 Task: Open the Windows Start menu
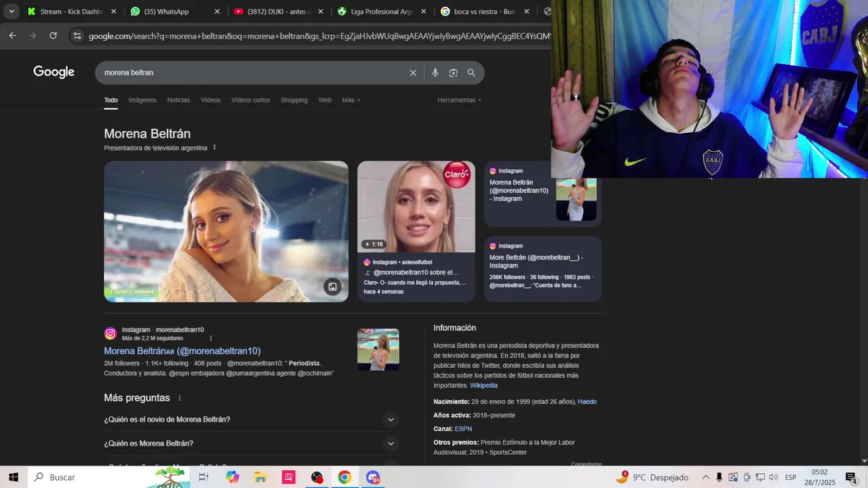click(13, 477)
